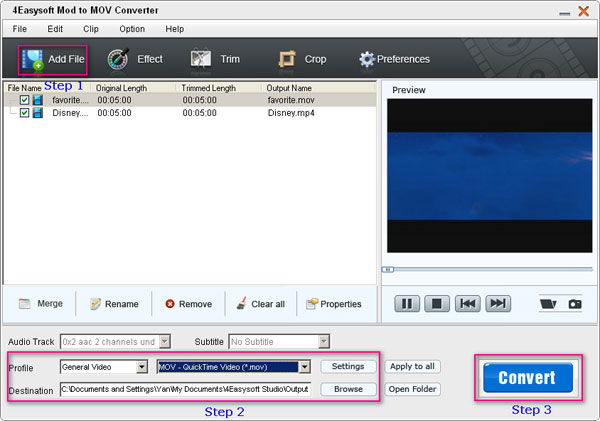Open the snapshot folder icon
Viewport: 600px width, 421px height.
point(548,304)
